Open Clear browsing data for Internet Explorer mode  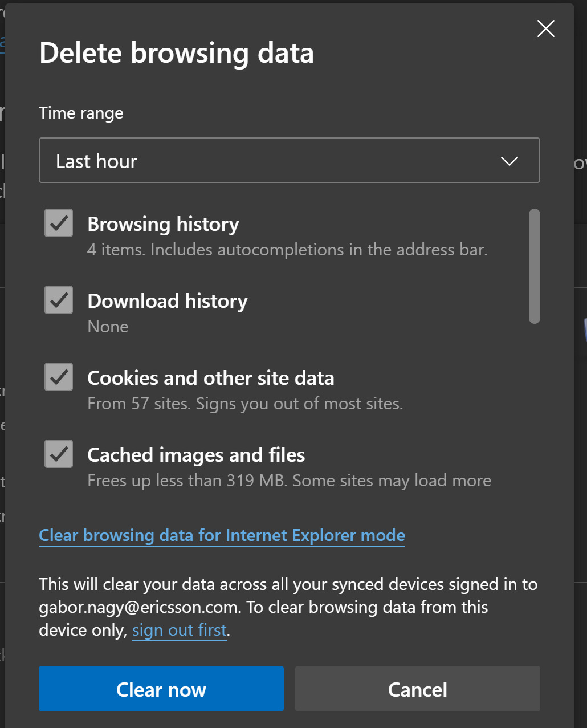222,535
